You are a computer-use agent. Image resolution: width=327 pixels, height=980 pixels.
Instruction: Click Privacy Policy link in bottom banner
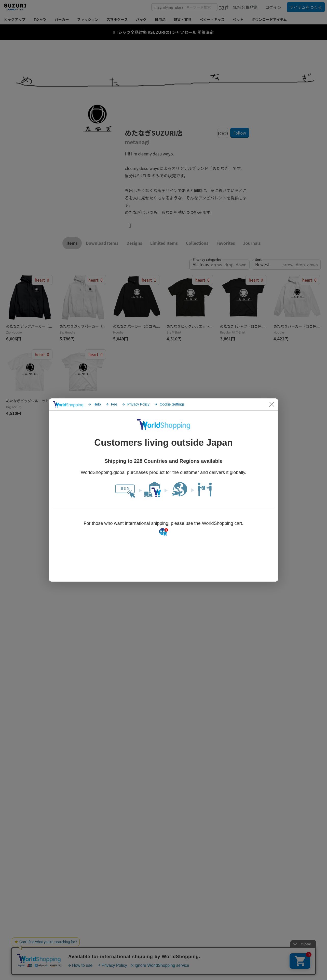[112, 965]
